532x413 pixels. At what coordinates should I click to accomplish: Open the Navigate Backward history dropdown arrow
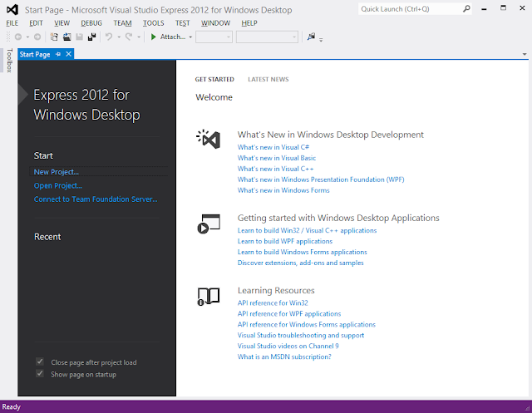click(x=27, y=37)
